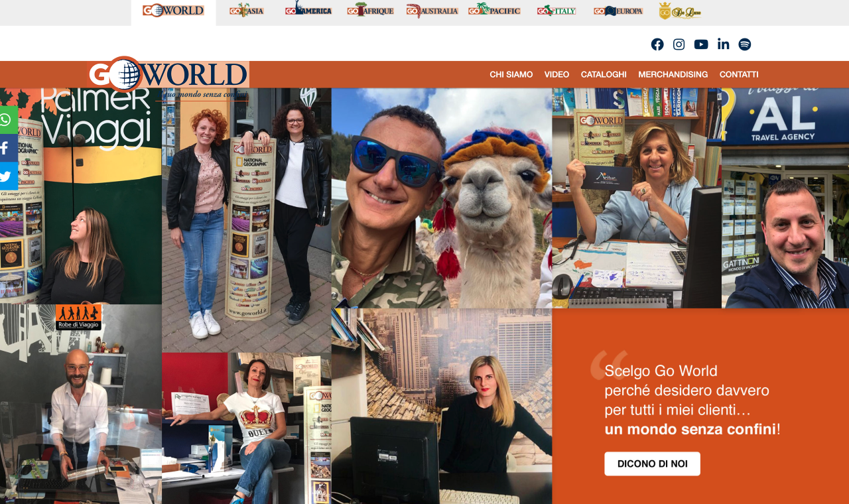
Task: Open the Spotify icon in header
Action: tap(745, 44)
